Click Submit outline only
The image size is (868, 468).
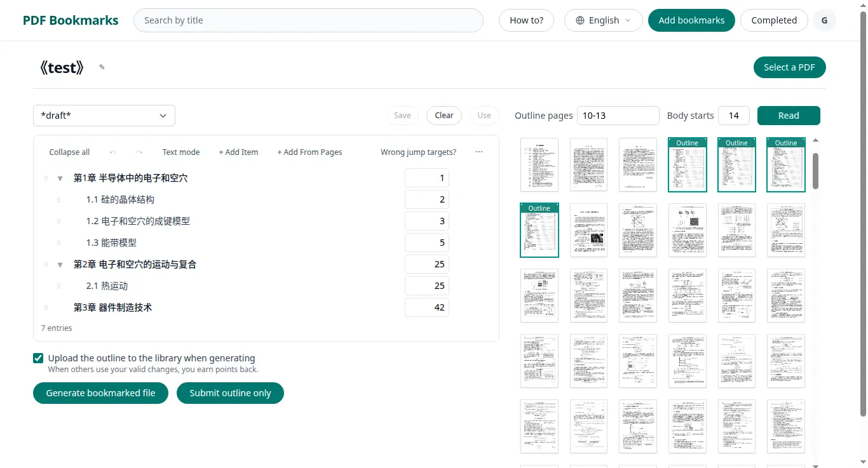(230, 393)
